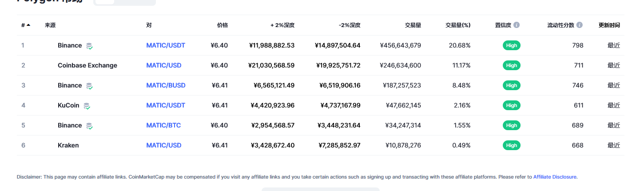Sort table by 交易量 header

(x=413, y=25)
